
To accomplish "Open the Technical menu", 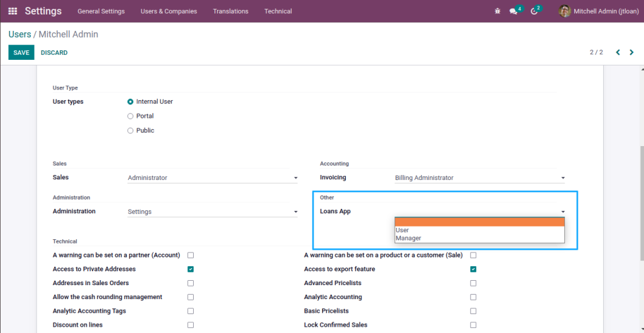I will (278, 11).
